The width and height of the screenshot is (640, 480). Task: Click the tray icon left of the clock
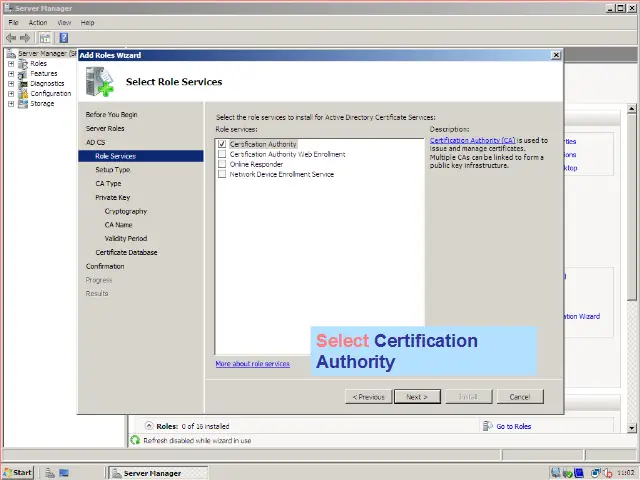[x=607, y=473]
